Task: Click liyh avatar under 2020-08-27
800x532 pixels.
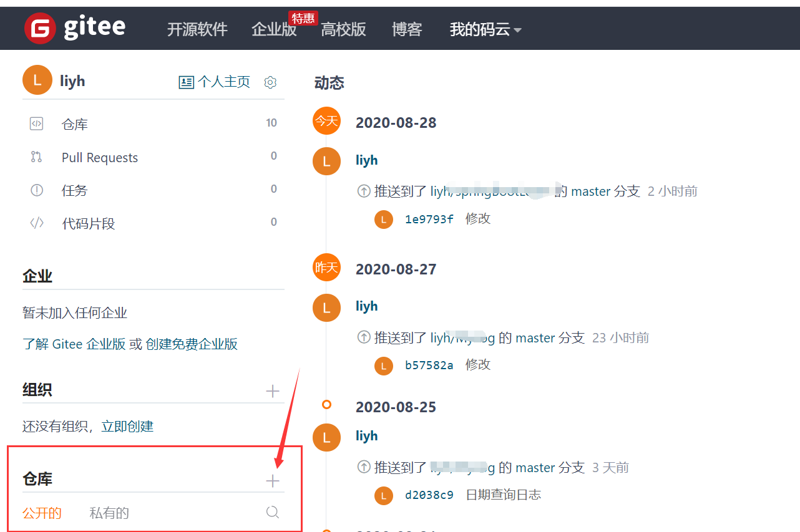Action: (x=326, y=308)
